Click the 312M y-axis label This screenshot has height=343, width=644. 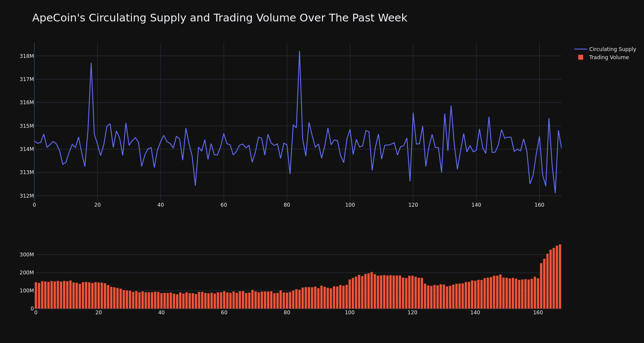click(26, 196)
